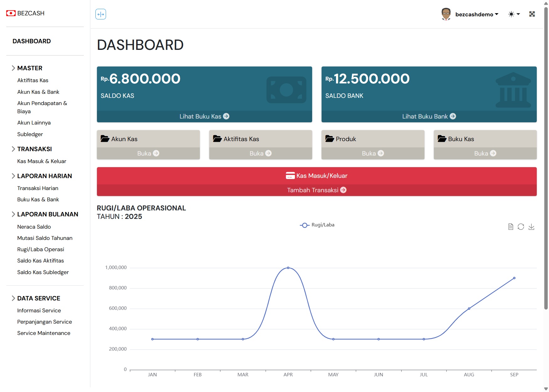Viewport: 549px width, 392px height.
Task: Open the theme brightness dropdown
Action: pos(514,14)
